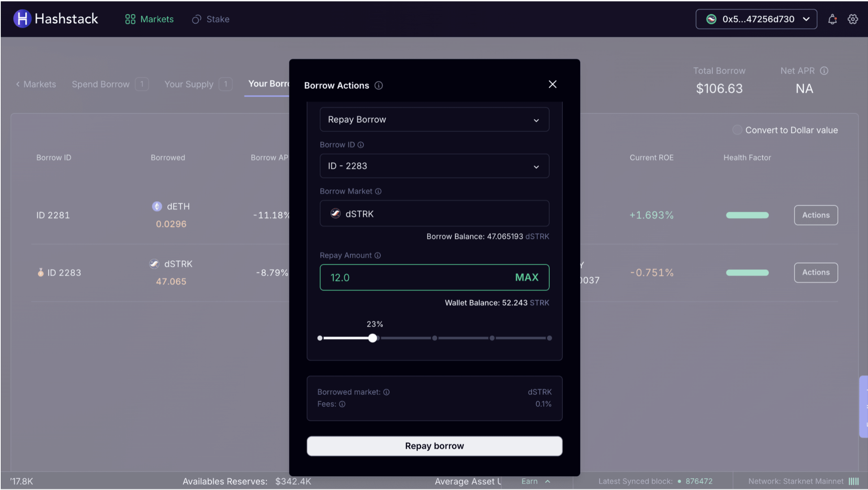
Task: Click the Borrowed market info icon
Action: [x=386, y=392]
